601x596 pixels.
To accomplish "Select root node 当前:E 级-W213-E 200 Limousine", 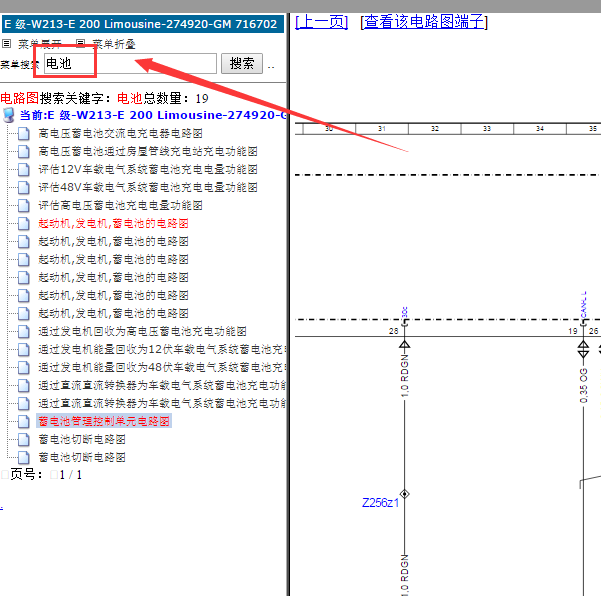I will (153, 115).
